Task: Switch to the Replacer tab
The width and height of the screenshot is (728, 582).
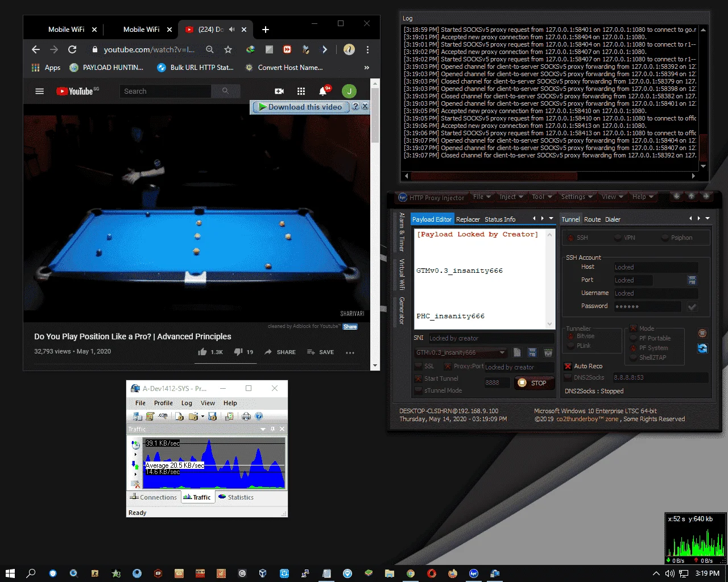Action: 468,219
